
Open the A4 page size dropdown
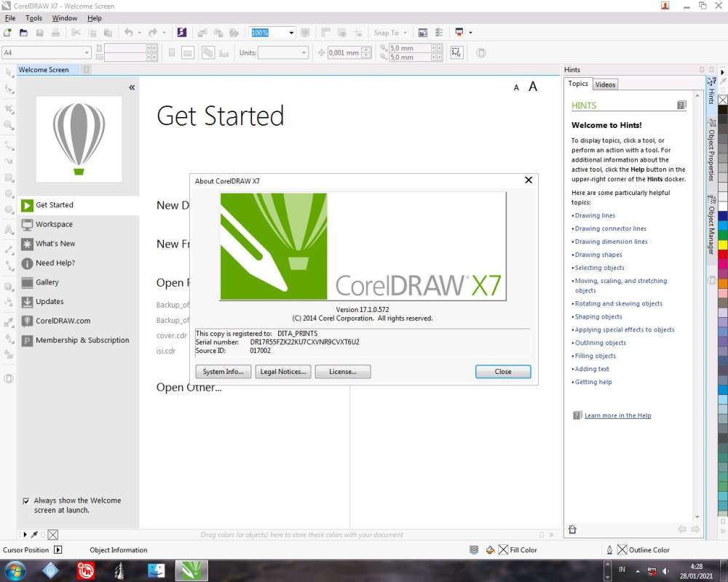pyautogui.click(x=86, y=52)
